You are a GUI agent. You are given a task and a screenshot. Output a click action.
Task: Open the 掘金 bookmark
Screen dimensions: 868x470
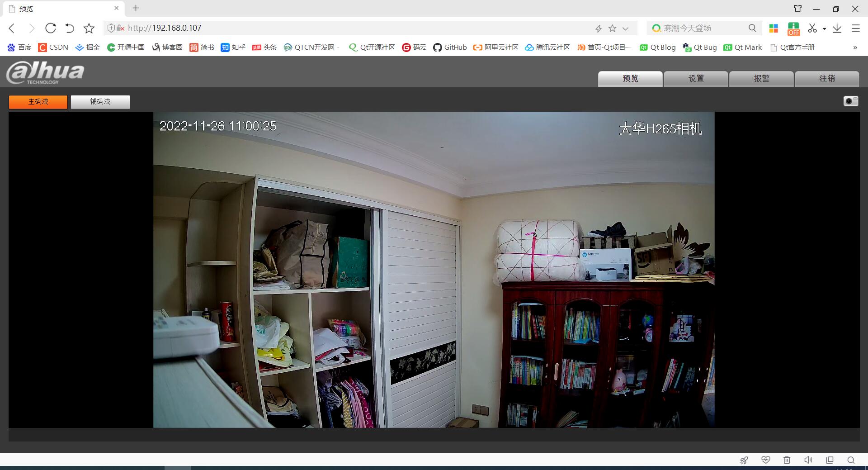pos(87,47)
